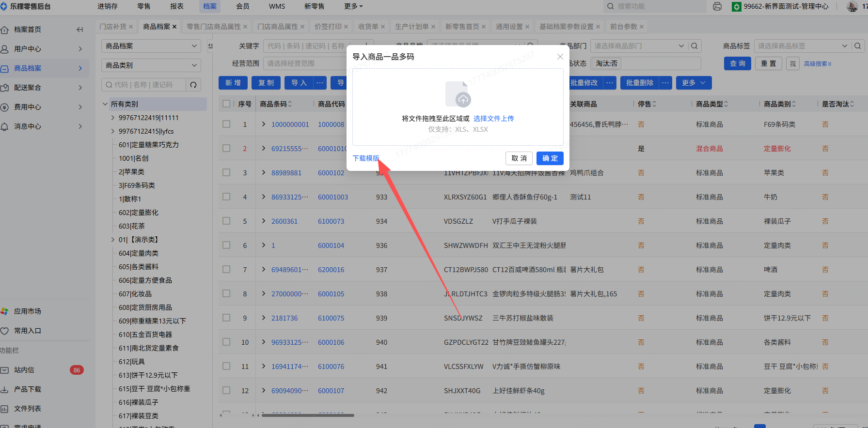
Task: Click the search icon beside the 商品部门 field
Action: (694, 46)
